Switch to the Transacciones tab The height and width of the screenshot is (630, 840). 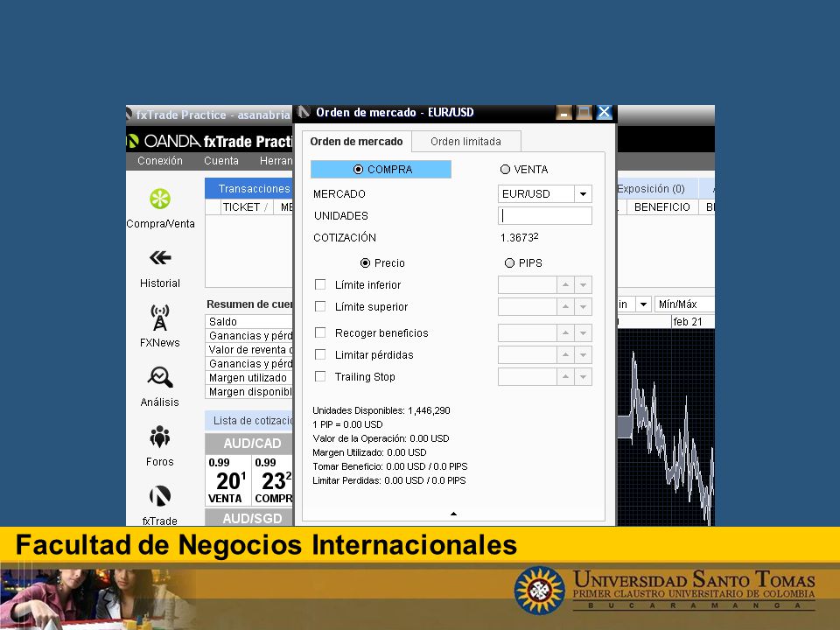tap(249, 189)
